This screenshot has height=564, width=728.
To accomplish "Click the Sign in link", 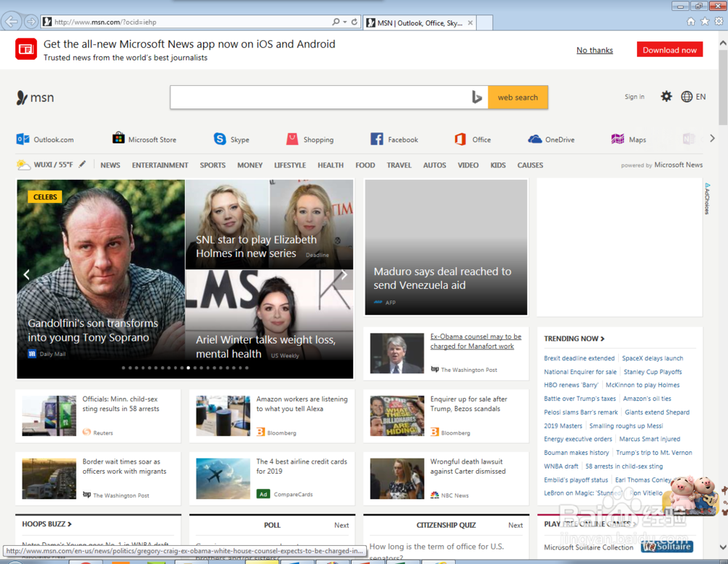I will 634,97.
